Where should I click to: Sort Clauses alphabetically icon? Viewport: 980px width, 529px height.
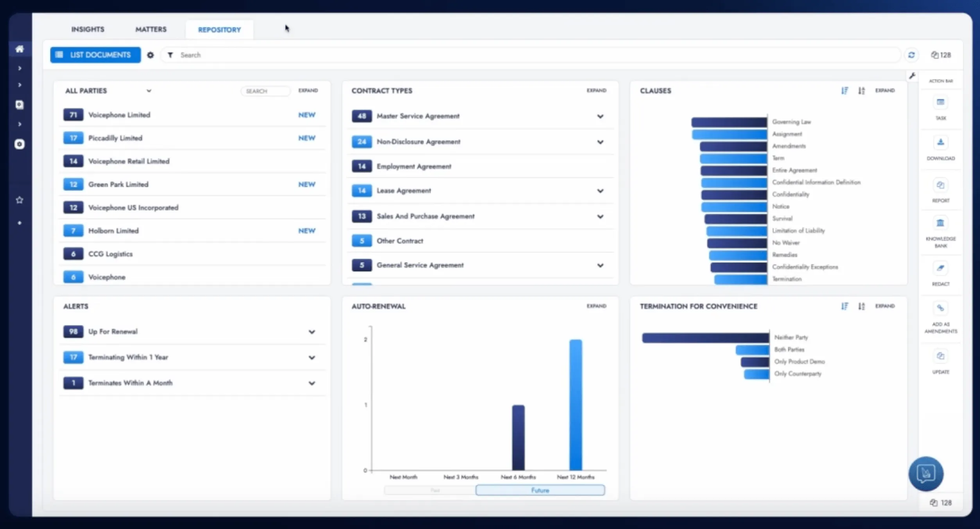pyautogui.click(x=862, y=91)
